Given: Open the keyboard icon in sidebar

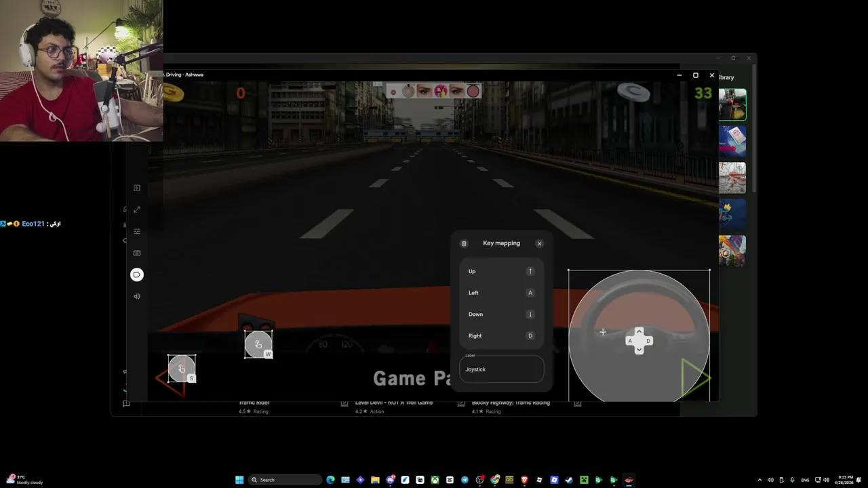Looking at the screenshot, I should (137, 253).
